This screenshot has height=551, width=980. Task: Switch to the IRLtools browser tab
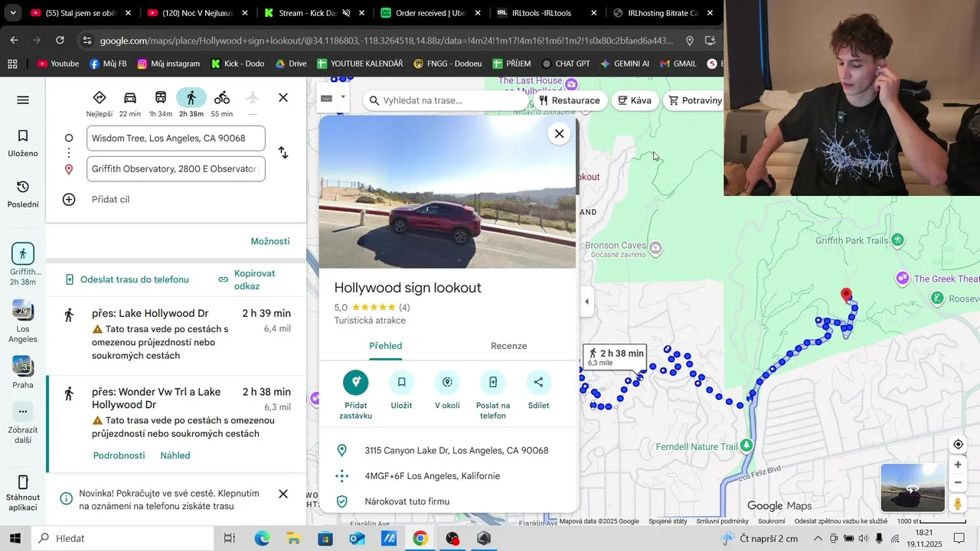click(x=547, y=13)
